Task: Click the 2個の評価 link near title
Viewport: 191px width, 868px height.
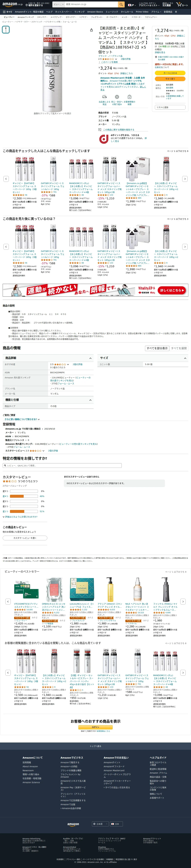Action: pyautogui.click(x=126, y=59)
